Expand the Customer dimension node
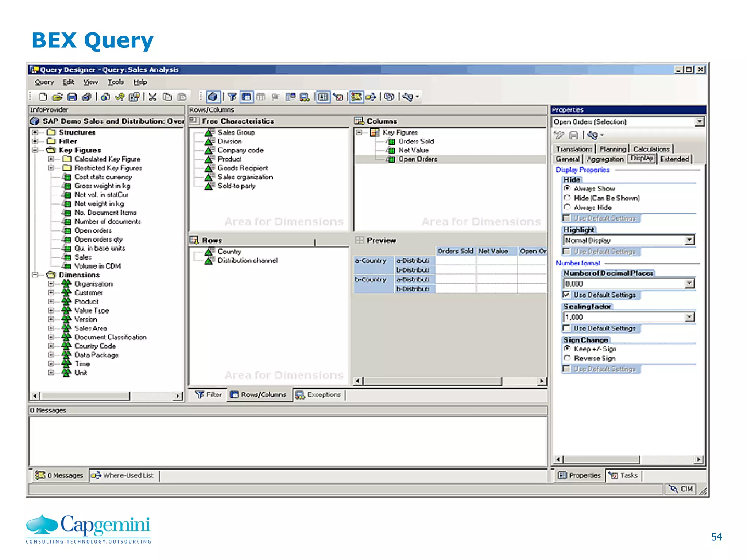The height and width of the screenshot is (560, 747). 51,293
